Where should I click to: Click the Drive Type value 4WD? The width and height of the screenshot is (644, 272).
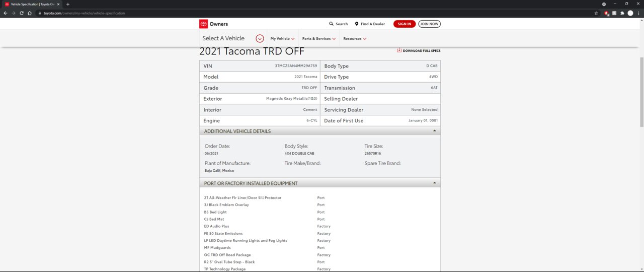(x=433, y=77)
